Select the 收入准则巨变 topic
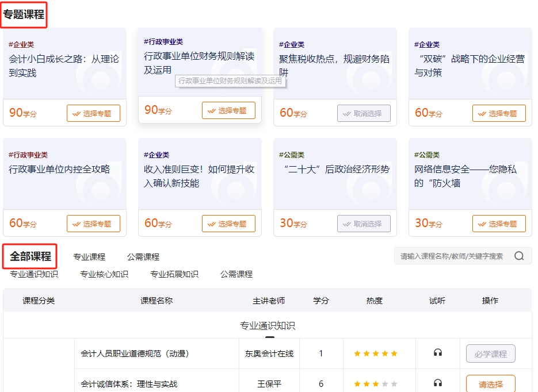 228,223
